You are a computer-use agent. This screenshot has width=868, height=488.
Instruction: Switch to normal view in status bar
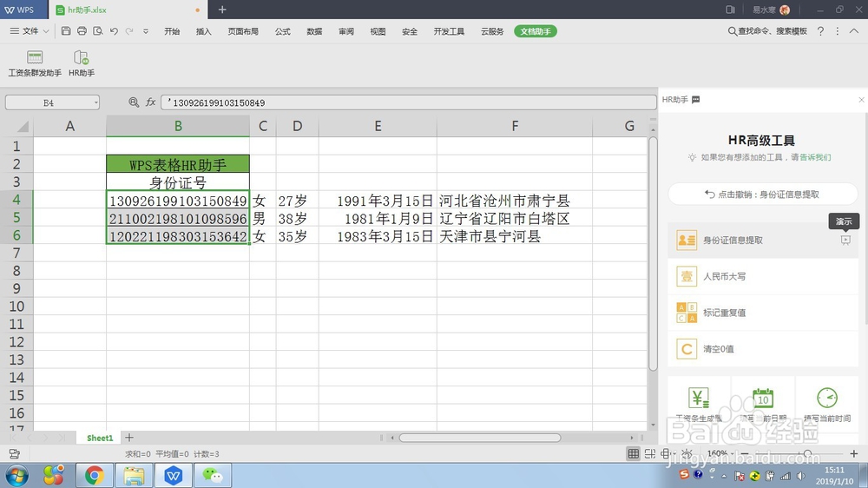[x=634, y=453]
